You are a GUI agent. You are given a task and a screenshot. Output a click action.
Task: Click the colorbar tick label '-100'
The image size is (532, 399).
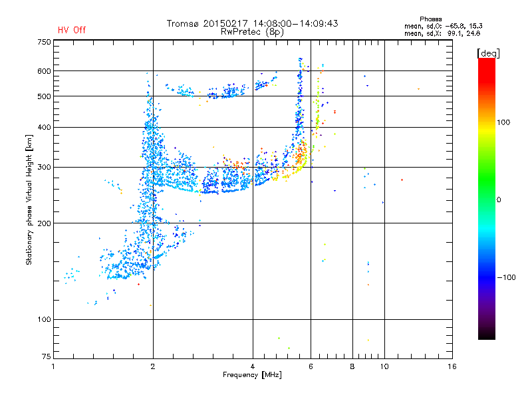click(x=507, y=277)
